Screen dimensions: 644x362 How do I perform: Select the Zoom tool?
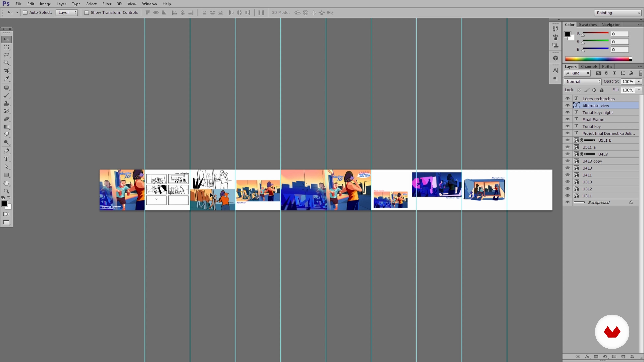click(7, 191)
